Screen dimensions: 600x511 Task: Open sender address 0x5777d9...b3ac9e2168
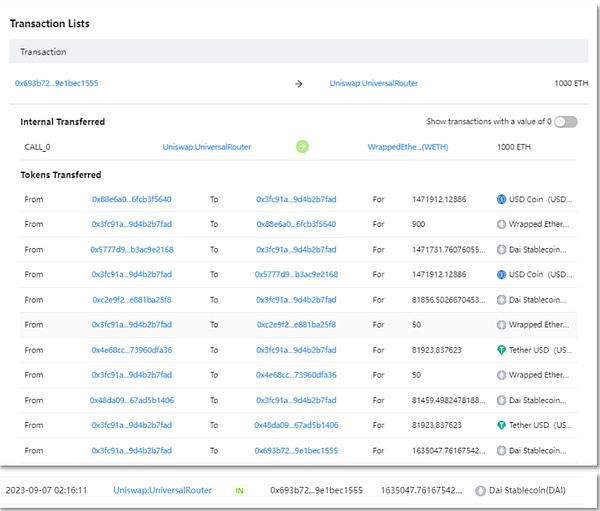click(x=131, y=249)
